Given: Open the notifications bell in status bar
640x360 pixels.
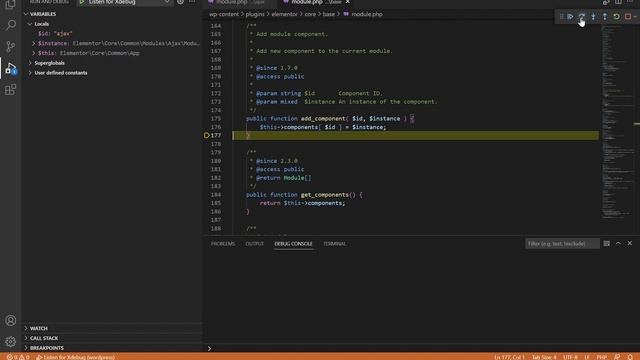Looking at the screenshot, I should tap(630, 357).
